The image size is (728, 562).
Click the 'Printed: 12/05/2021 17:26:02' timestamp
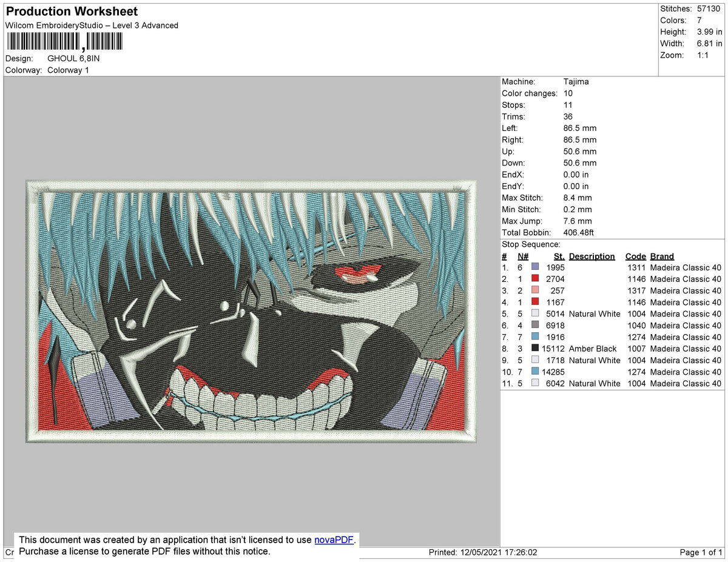pyautogui.click(x=483, y=552)
